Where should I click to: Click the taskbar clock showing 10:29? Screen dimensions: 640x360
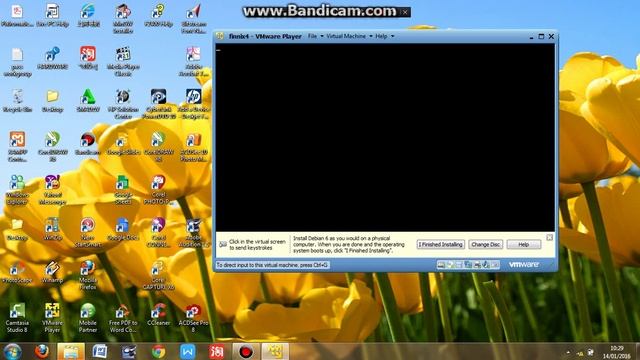pyautogui.click(x=616, y=352)
